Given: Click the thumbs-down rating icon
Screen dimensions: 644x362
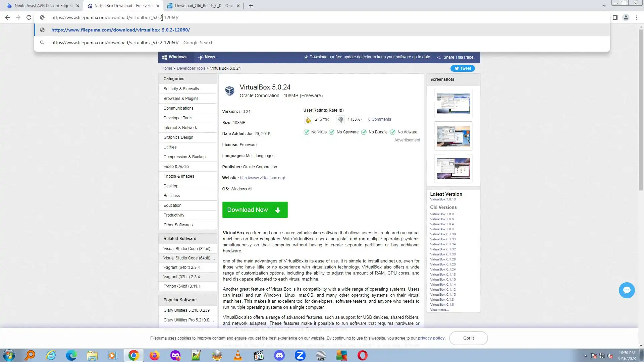Looking at the screenshot, I should 340,120.
